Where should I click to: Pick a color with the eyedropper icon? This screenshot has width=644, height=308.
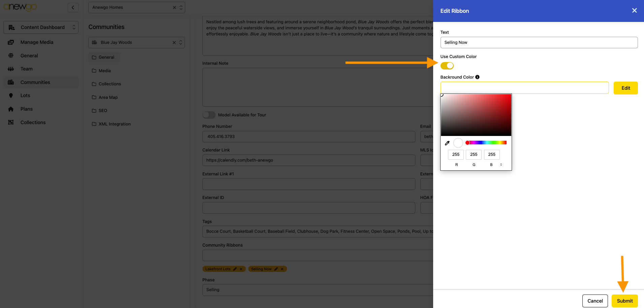pyautogui.click(x=447, y=143)
